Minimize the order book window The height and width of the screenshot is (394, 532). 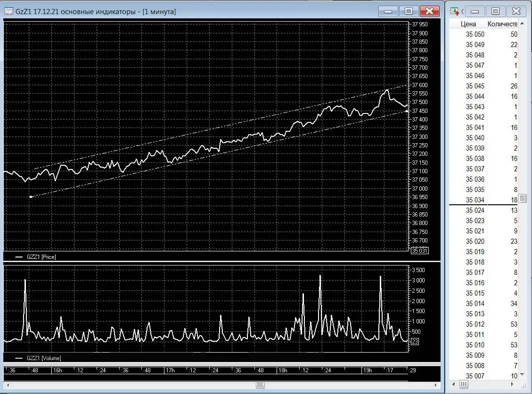coord(475,11)
